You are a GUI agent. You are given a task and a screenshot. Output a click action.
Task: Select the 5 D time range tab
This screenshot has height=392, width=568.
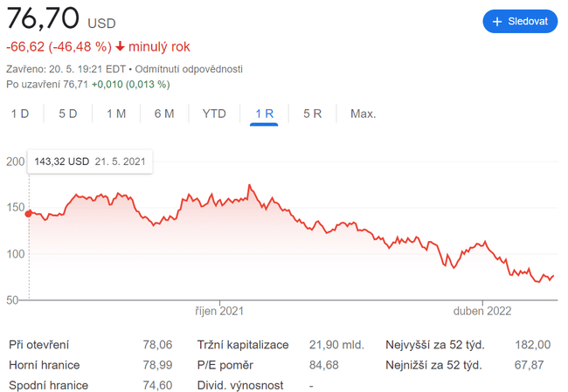(x=67, y=113)
